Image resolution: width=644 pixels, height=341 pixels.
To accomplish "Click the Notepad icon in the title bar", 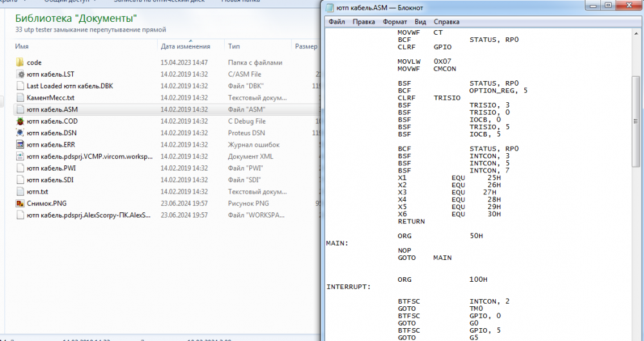I will (330, 7).
